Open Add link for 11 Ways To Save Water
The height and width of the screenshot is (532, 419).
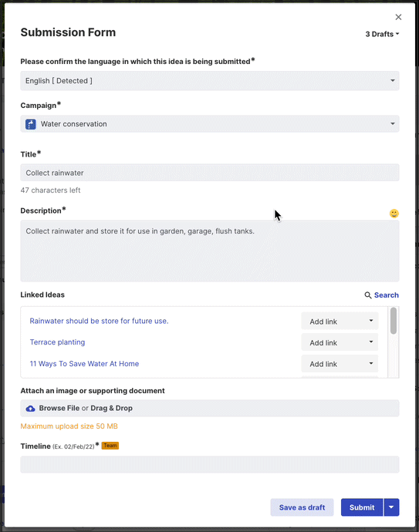(x=340, y=364)
